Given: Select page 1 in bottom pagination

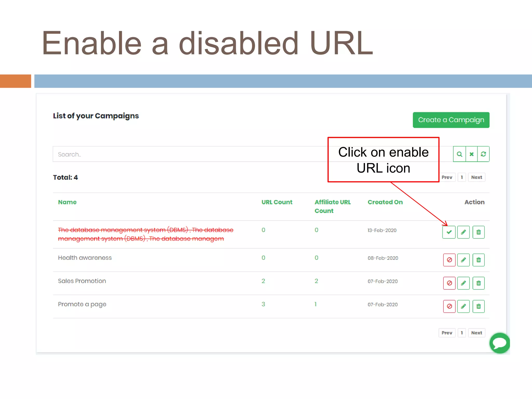Looking at the screenshot, I should coord(462,333).
